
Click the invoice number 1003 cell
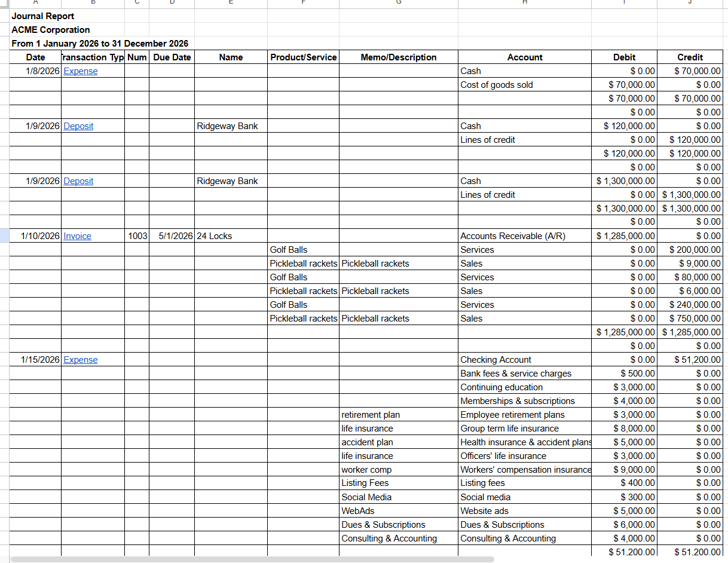137,236
